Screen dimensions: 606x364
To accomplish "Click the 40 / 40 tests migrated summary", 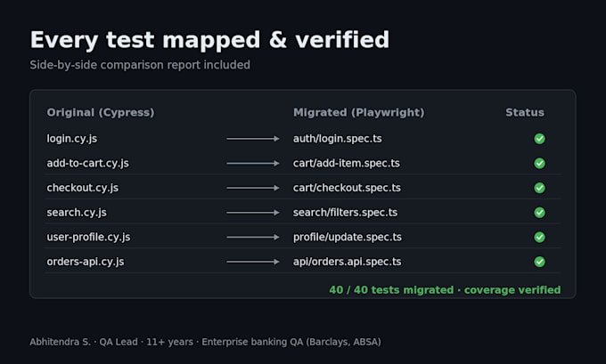I will coord(445,290).
